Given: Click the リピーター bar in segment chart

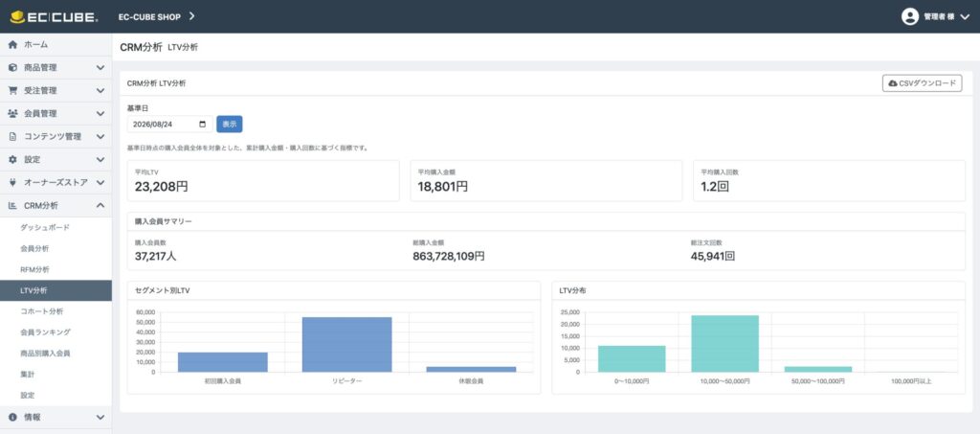Looking at the screenshot, I should (x=346, y=345).
